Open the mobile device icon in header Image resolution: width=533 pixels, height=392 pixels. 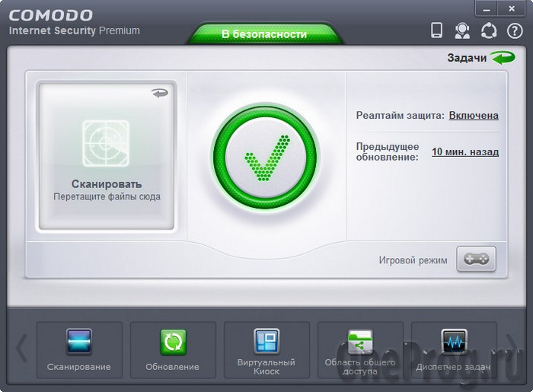coord(436,30)
